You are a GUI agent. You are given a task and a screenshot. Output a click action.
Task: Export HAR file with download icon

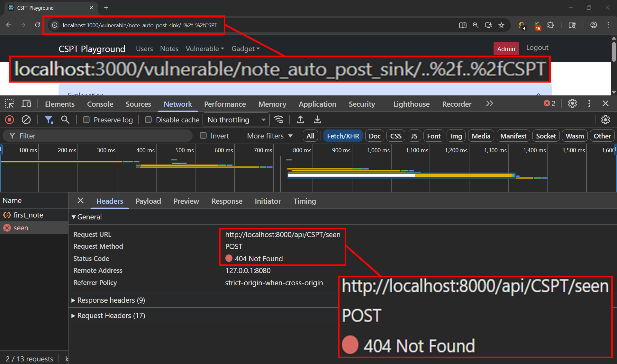(x=317, y=120)
